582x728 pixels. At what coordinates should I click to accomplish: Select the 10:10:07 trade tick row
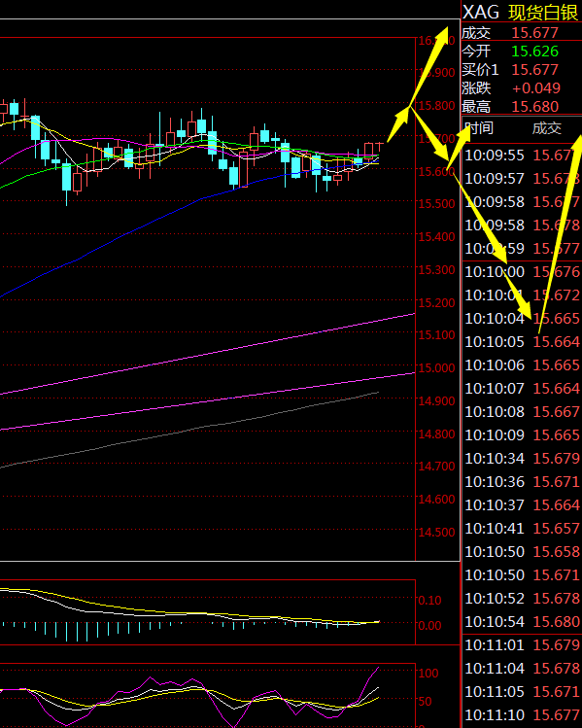point(522,388)
